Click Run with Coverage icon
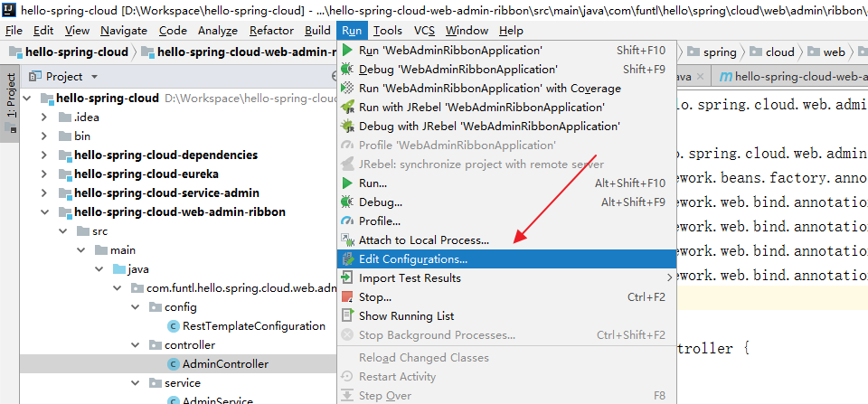The image size is (868, 404). tap(347, 88)
